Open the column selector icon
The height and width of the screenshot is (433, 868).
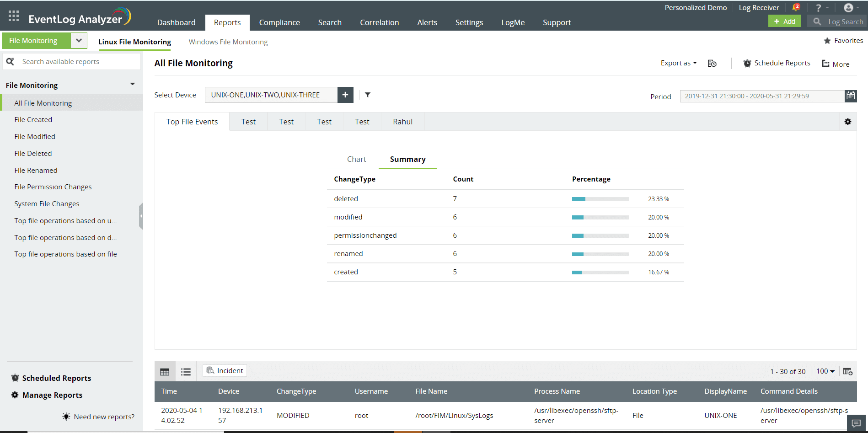[847, 371]
